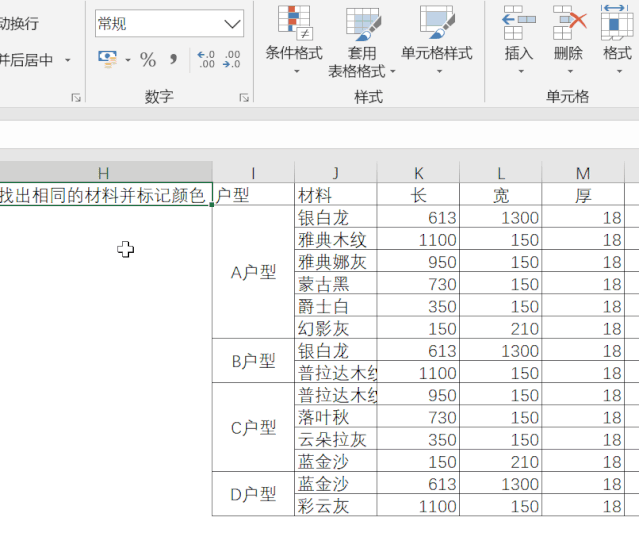Select cell 雅典木纹

click(336, 239)
